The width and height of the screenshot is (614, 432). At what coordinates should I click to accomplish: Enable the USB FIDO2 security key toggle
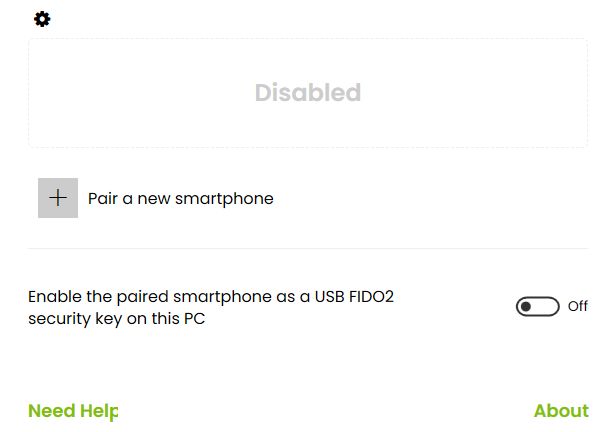pos(538,306)
